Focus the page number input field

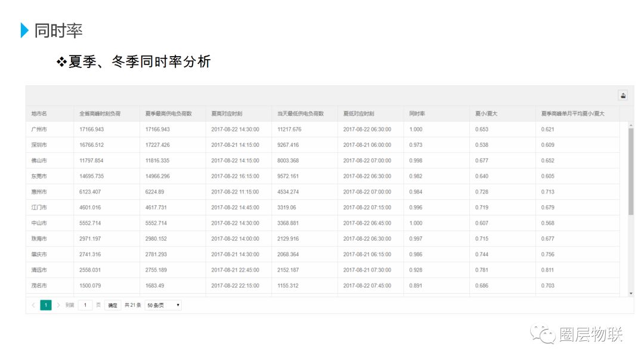click(x=85, y=305)
